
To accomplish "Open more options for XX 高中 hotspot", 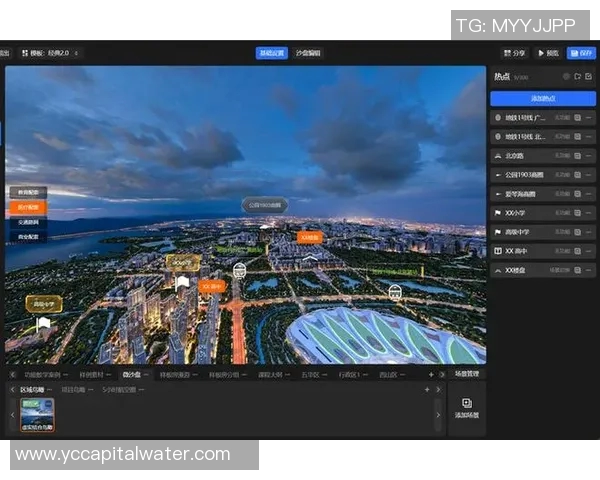I will pos(590,250).
